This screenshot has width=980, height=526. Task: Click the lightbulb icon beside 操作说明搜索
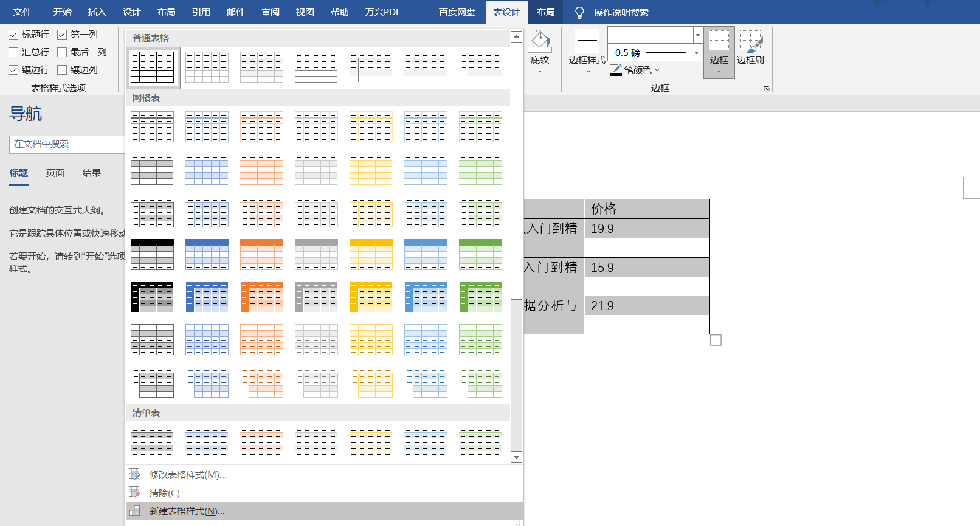pyautogui.click(x=579, y=13)
